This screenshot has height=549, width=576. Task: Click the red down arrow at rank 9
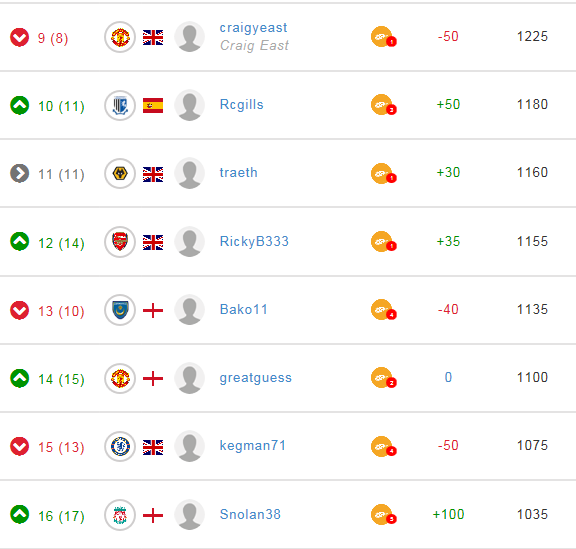point(19,37)
